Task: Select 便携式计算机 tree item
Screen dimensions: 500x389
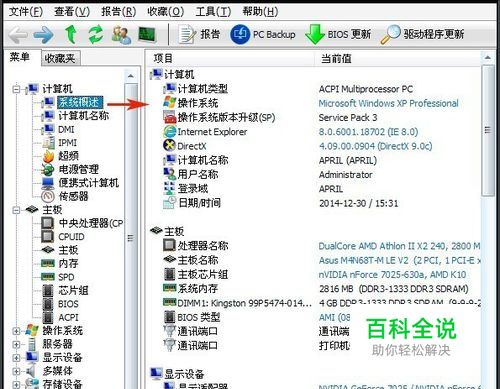Action: pos(89,183)
